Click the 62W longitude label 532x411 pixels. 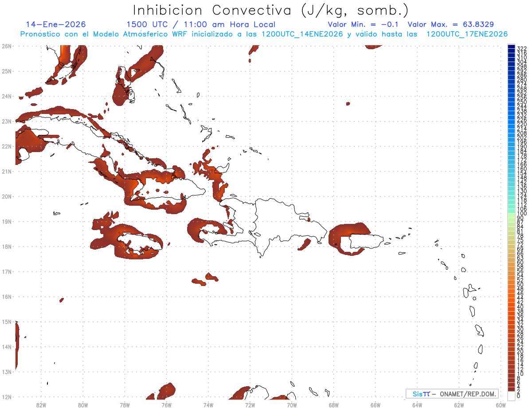point(459,405)
